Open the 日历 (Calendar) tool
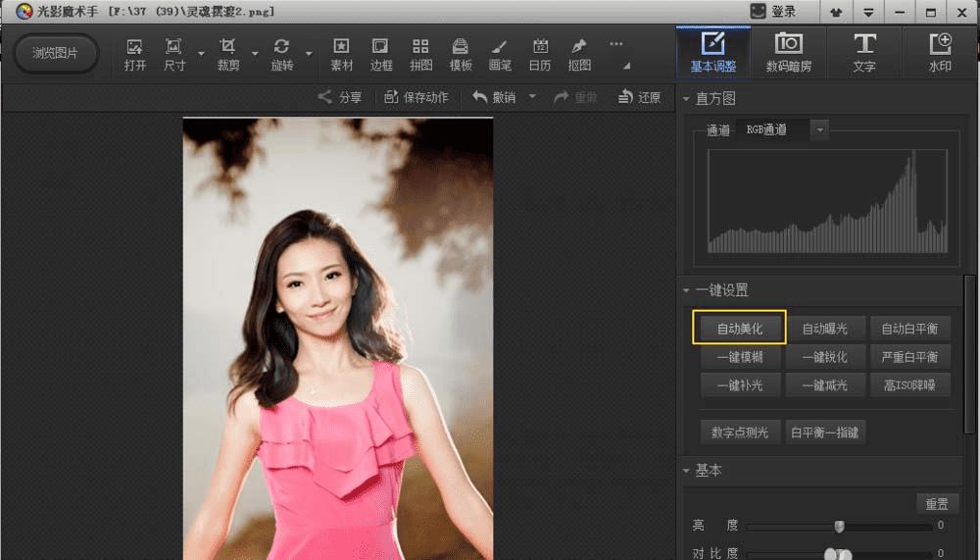 [x=540, y=54]
